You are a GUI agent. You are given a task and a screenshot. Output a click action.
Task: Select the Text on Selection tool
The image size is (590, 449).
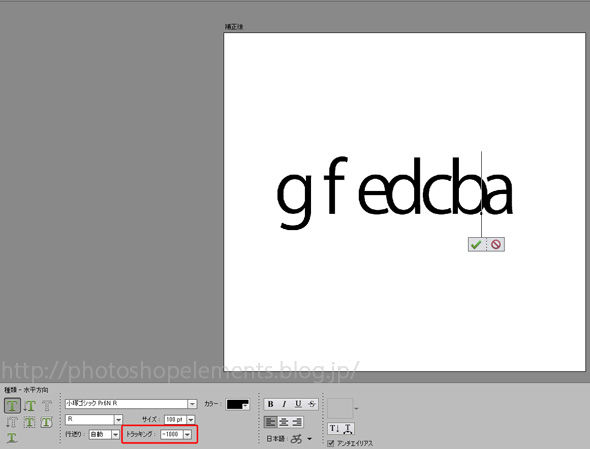coord(29,422)
